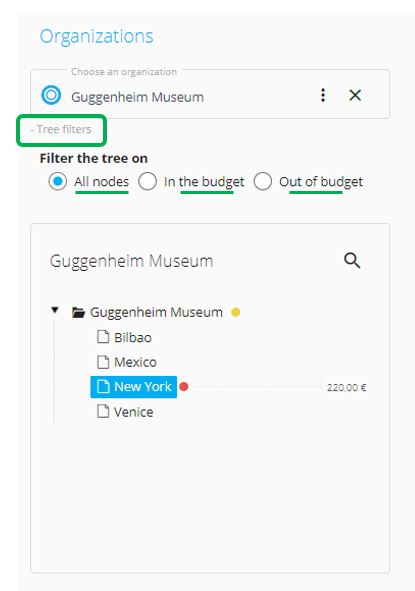The width and height of the screenshot is (415, 591).
Task: Select the Bilbao tree node
Action: tap(133, 337)
